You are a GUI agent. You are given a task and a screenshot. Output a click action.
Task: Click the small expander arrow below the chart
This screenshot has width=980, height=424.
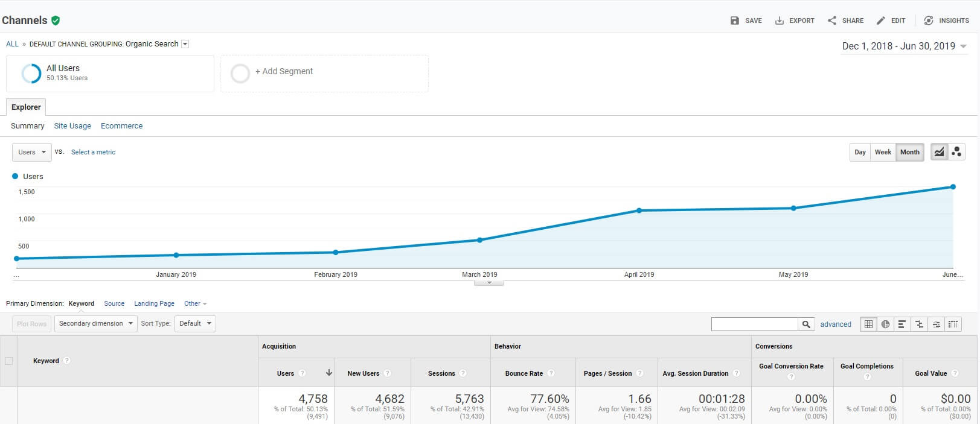[x=489, y=283]
